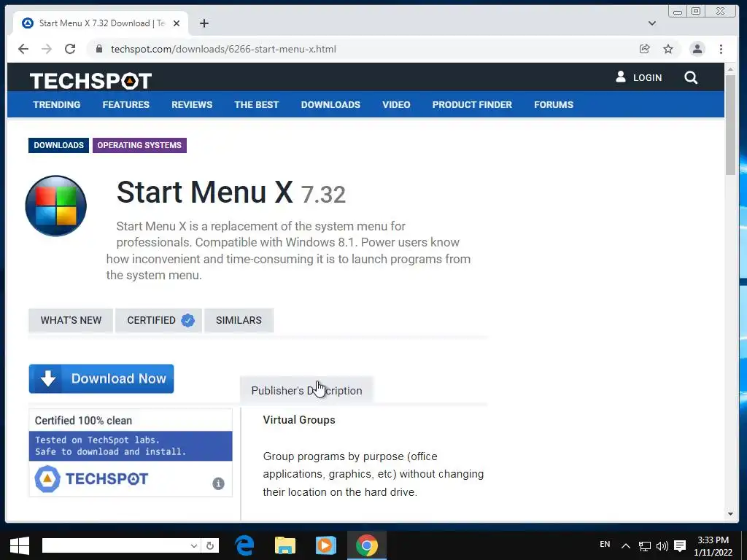The image size is (747, 560).
Task: Click the Virtual Groups heading
Action: coord(299,420)
